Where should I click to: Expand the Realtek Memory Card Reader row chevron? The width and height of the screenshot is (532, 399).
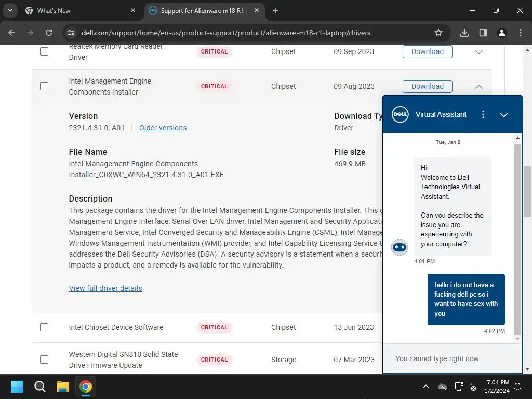(478, 52)
